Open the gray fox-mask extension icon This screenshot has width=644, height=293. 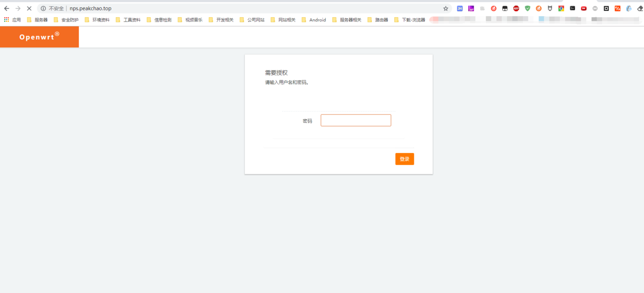click(550, 8)
